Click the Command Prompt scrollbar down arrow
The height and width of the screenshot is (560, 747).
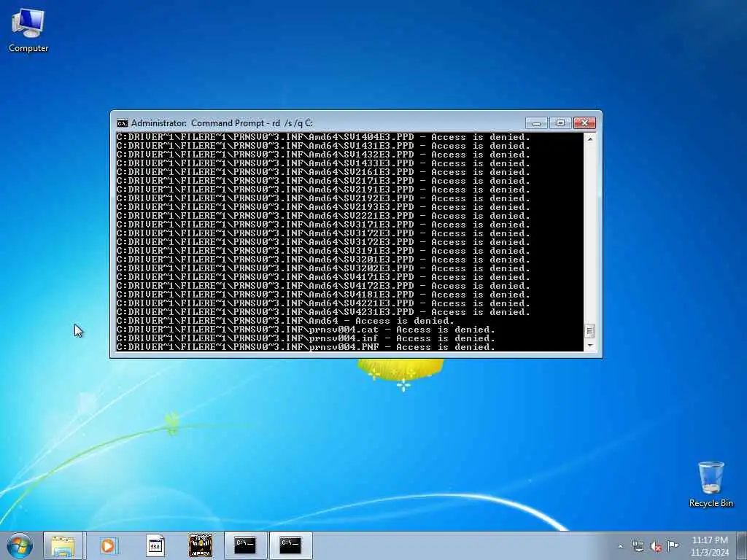coord(589,346)
